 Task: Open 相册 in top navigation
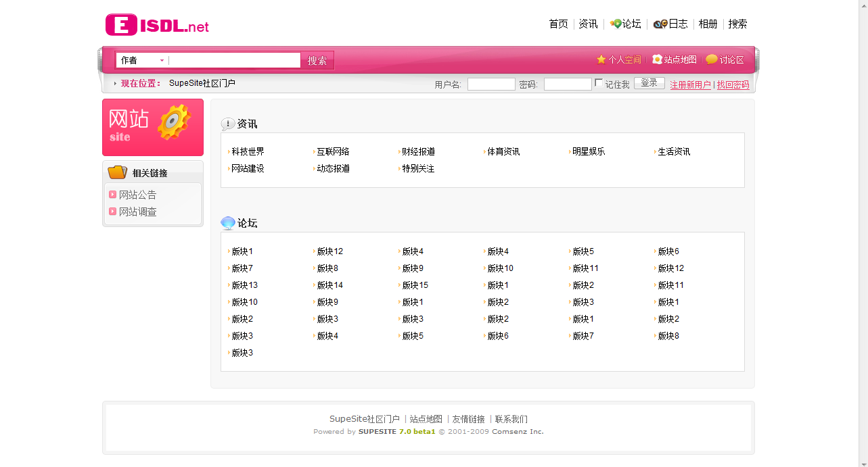[708, 24]
